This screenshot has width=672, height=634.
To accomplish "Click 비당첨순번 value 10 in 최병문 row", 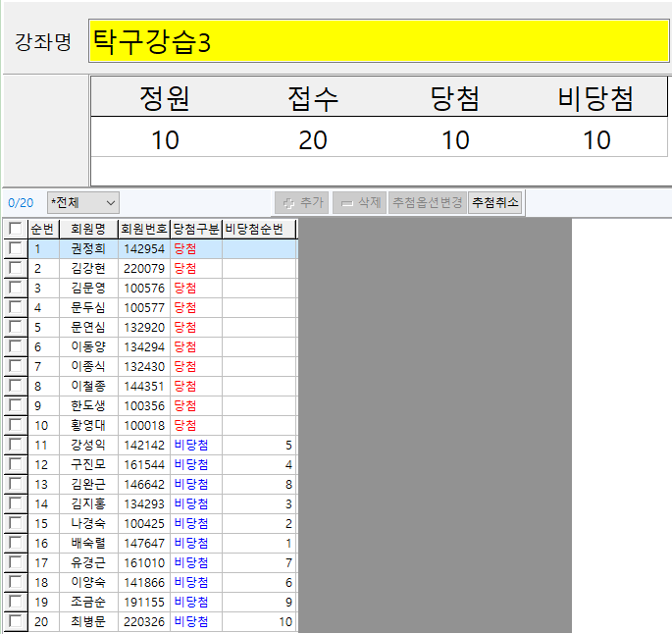I will point(285,621).
